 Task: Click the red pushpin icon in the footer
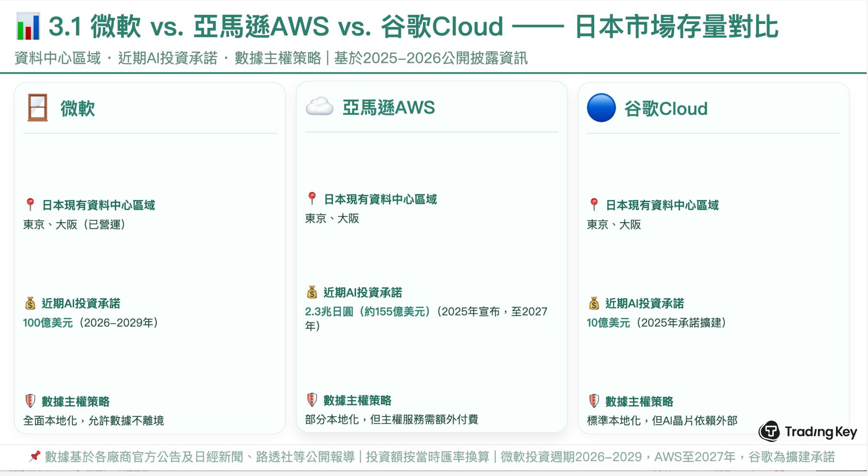click(34, 456)
